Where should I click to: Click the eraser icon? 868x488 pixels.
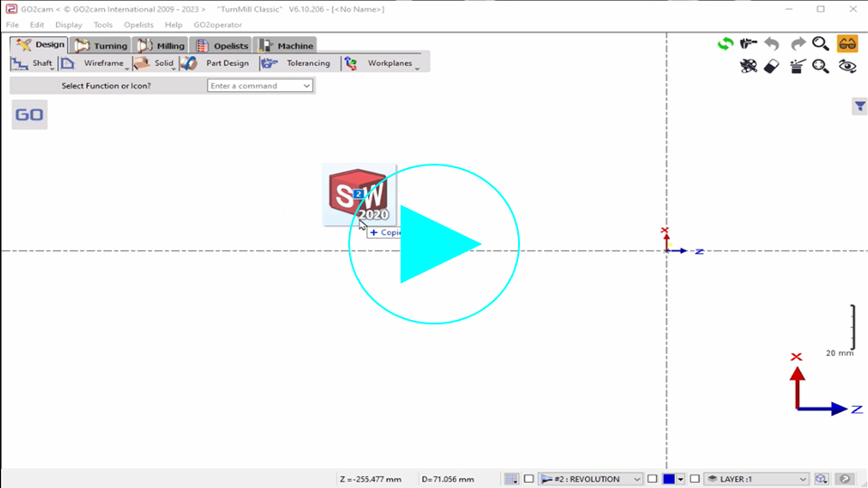click(771, 67)
